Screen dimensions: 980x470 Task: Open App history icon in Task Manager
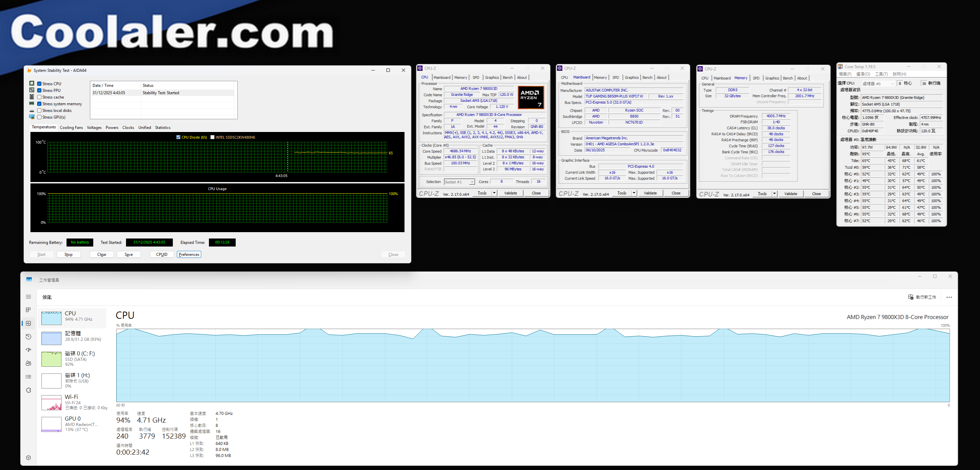[x=28, y=336]
